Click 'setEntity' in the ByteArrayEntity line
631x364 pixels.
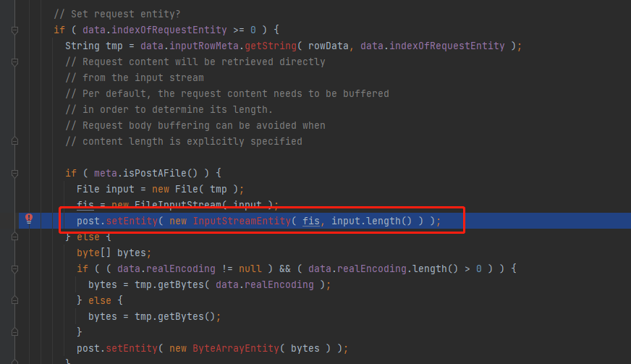coord(132,348)
